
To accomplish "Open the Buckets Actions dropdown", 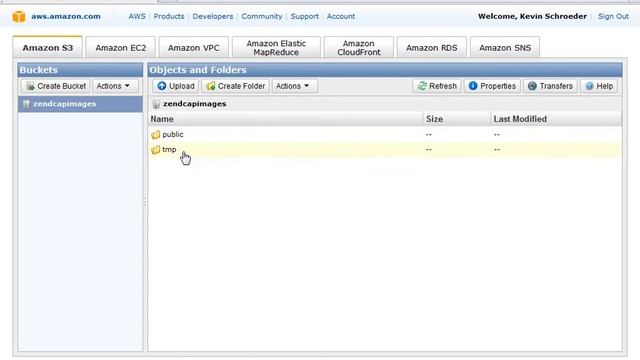I will tap(115, 86).
